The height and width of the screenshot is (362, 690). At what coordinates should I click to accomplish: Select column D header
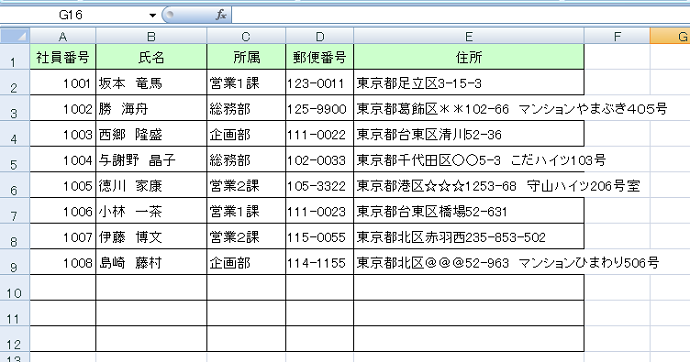[319, 36]
